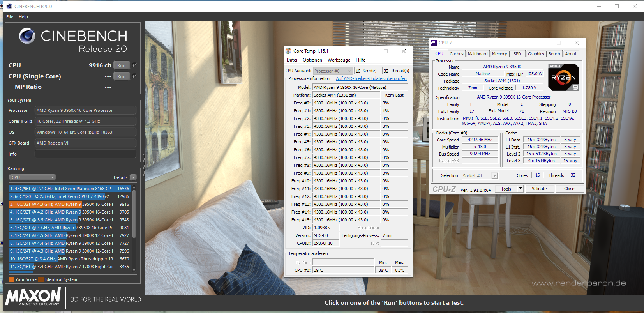This screenshot has width=644, height=313.
Task: Select the ranking entry with score 9343
Action: (x=69, y=220)
